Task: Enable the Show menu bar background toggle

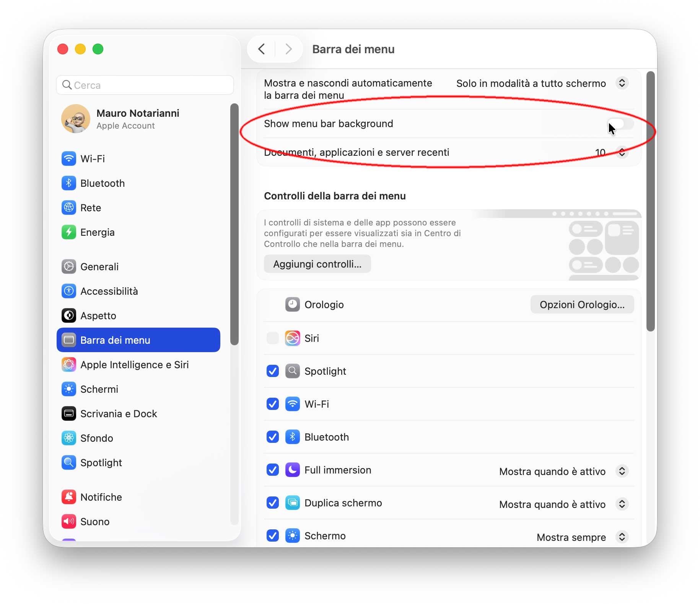Action: tap(620, 124)
